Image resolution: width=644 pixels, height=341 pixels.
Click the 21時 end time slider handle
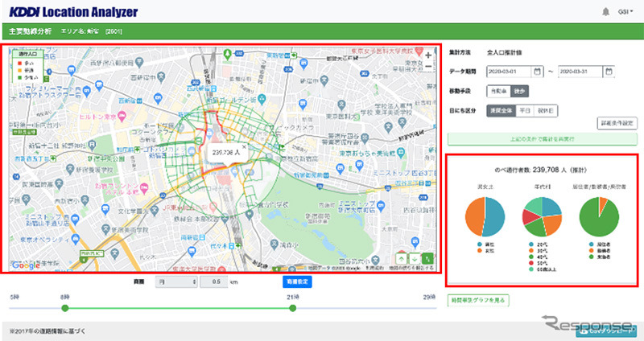click(292, 308)
